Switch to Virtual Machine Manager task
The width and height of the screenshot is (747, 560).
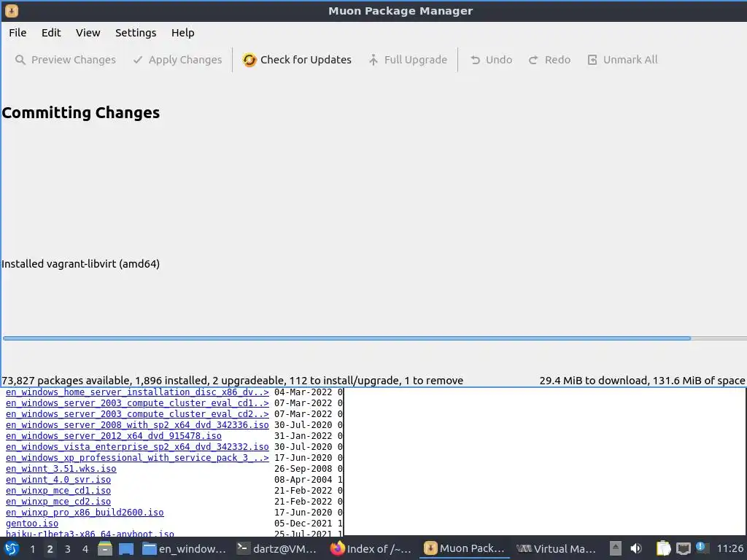(557, 549)
